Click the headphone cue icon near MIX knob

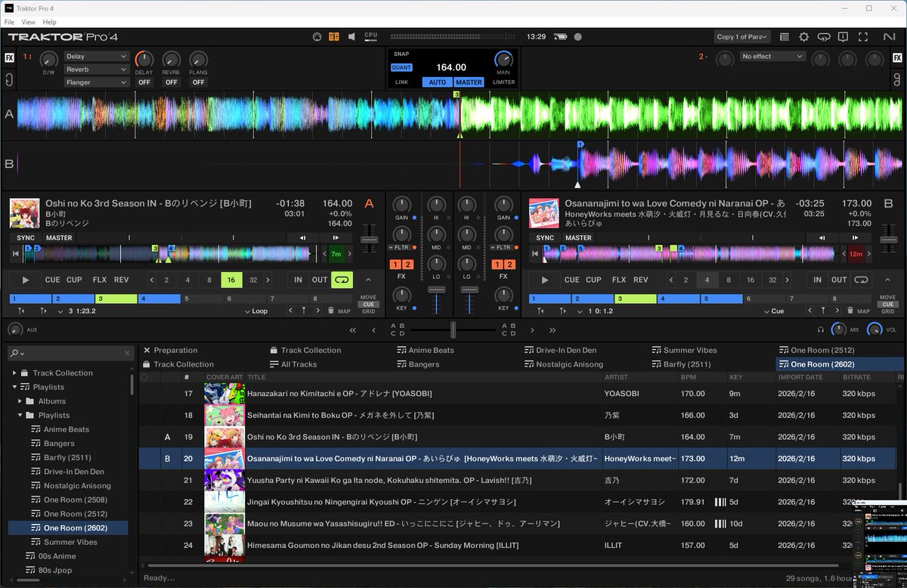click(x=821, y=330)
